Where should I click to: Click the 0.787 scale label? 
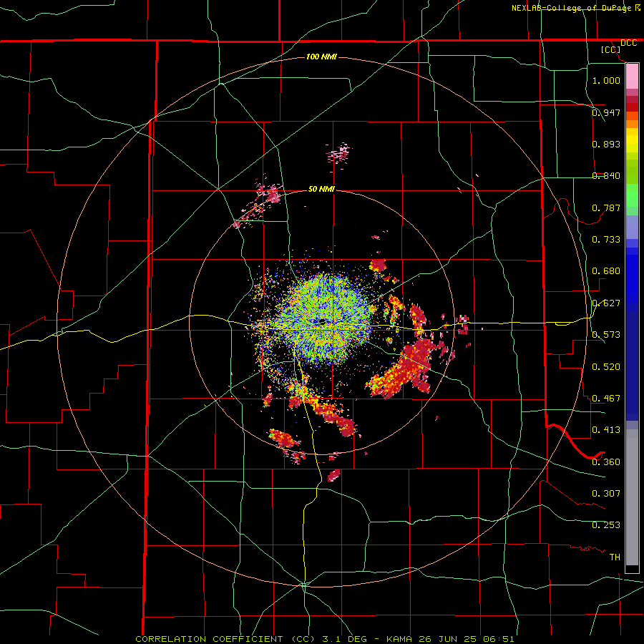point(606,208)
